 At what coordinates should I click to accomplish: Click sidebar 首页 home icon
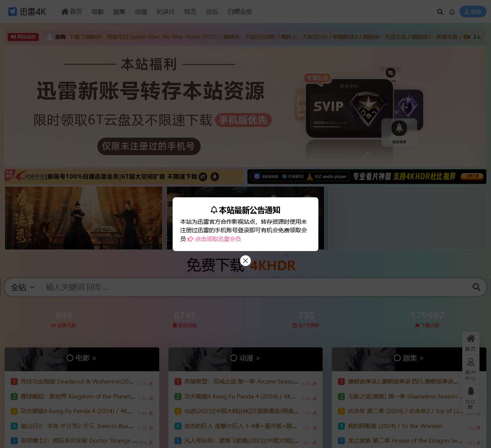coord(471,343)
